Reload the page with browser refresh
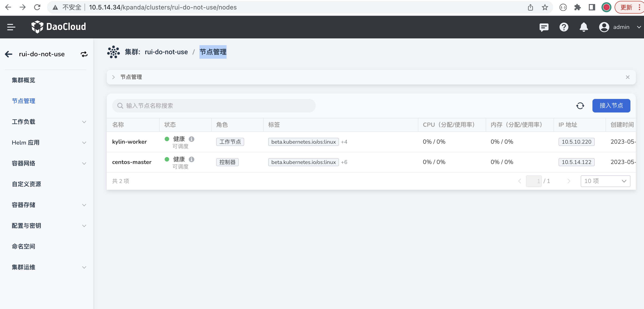 [37, 7]
